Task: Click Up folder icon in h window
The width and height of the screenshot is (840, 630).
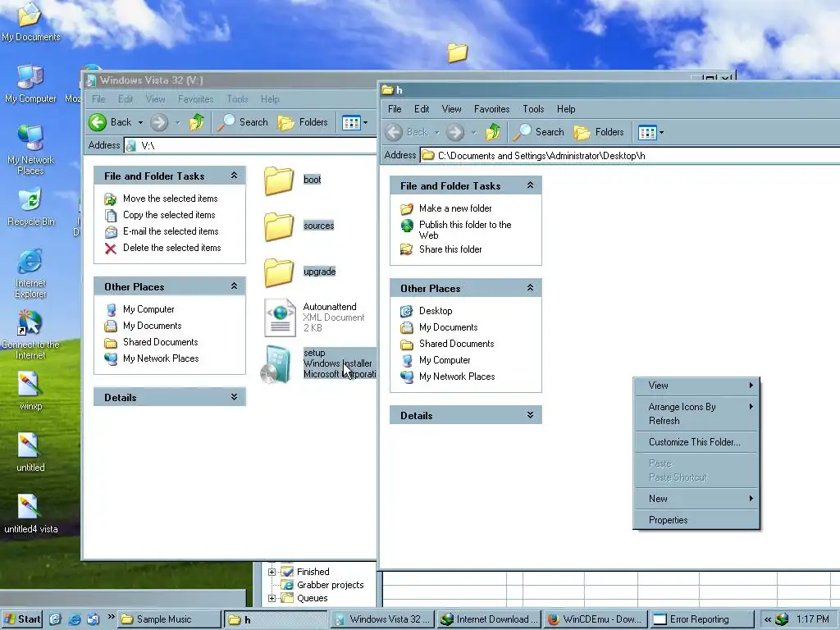Action: [x=493, y=132]
